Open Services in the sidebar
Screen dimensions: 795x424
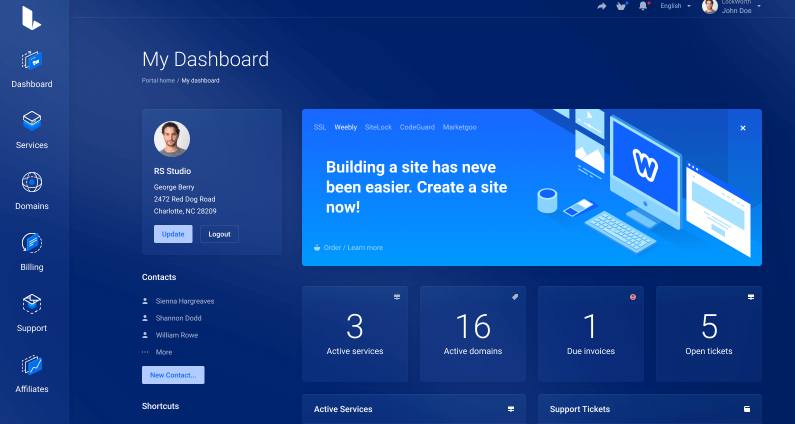(x=32, y=129)
